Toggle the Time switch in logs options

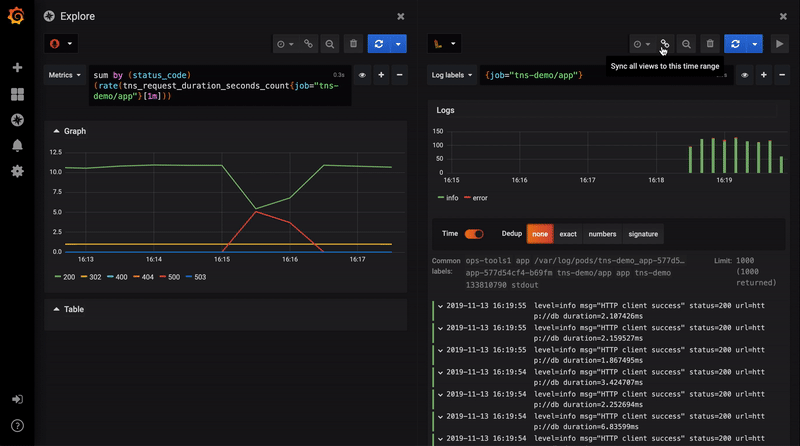[x=473, y=234]
